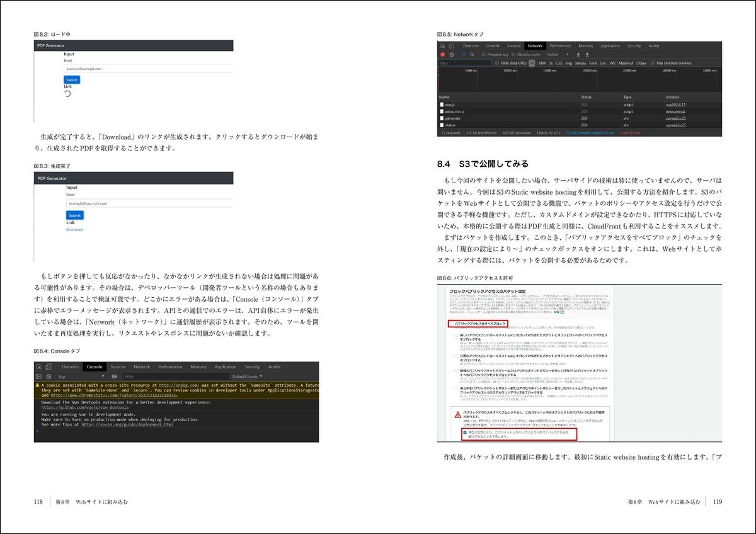Viewport: 756px width, 534px height.
Task: Click yellow warning triangle on cookie message
Action: [x=37, y=385]
